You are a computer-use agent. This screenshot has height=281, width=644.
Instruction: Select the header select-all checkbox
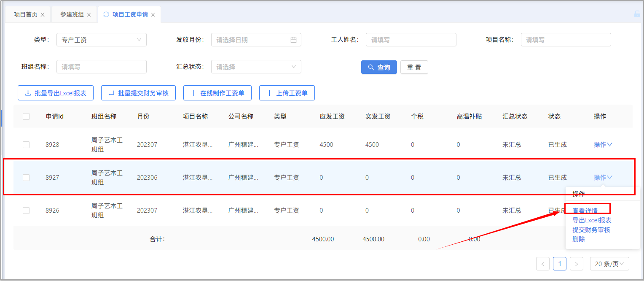[x=26, y=116]
